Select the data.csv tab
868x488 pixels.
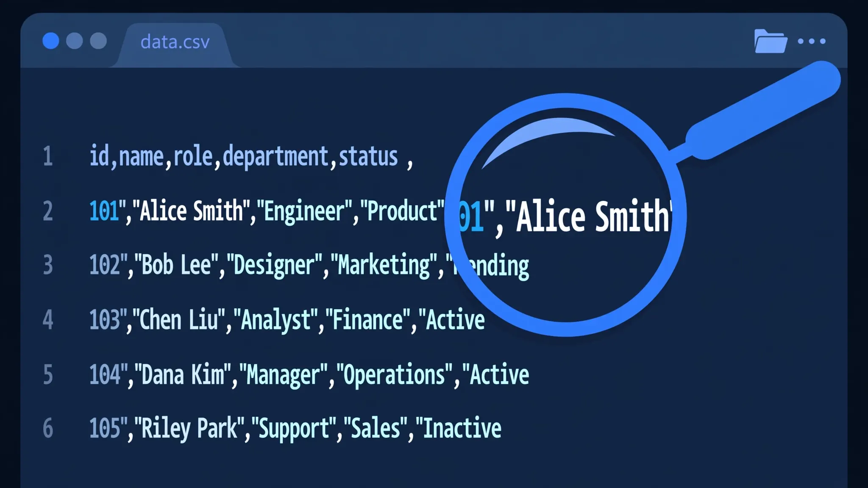[x=175, y=42]
